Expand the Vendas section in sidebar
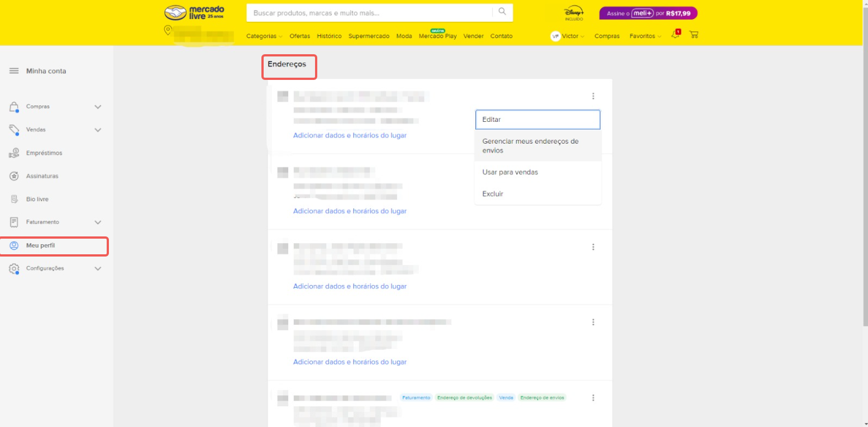This screenshot has height=427, width=868. click(98, 130)
